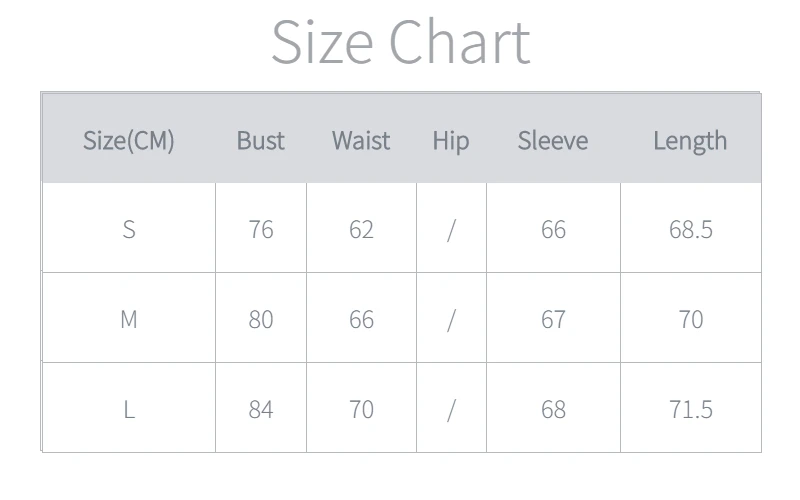This screenshot has width=800, height=500.
Task: Click length value 68.5
Action: pos(690,229)
